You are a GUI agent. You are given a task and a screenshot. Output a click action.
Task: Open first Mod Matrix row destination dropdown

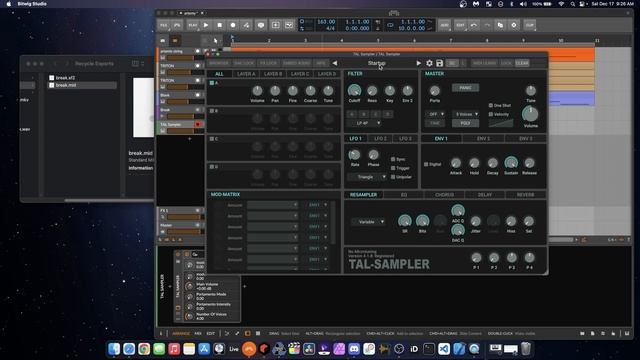[273, 205]
